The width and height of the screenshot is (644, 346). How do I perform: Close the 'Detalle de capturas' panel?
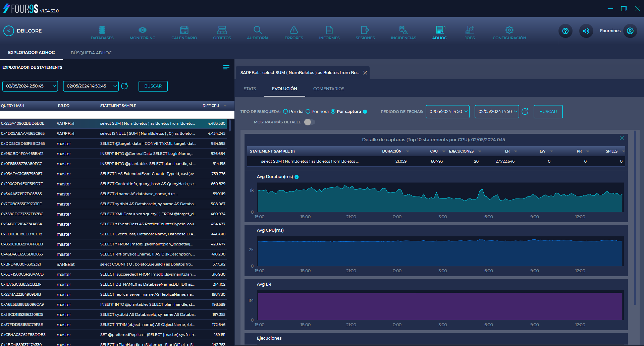(622, 138)
